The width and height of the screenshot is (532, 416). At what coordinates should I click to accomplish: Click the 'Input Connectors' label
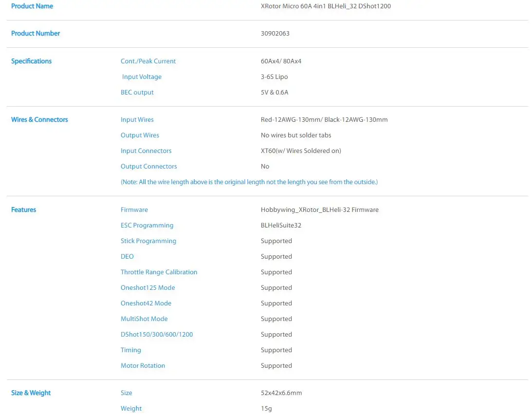coord(146,151)
